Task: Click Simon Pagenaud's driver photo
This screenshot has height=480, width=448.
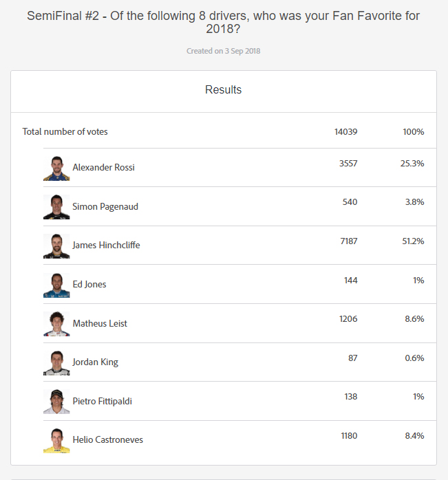Action: click(56, 207)
